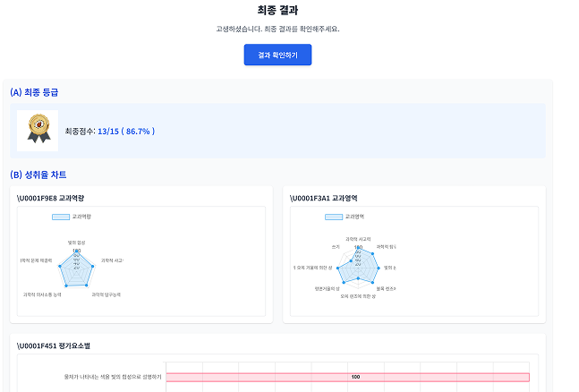This screenshot has width=579, height=392.
Task: Click the gold medal badge icon
Action: pyautogui.click(x=38, y=131)
